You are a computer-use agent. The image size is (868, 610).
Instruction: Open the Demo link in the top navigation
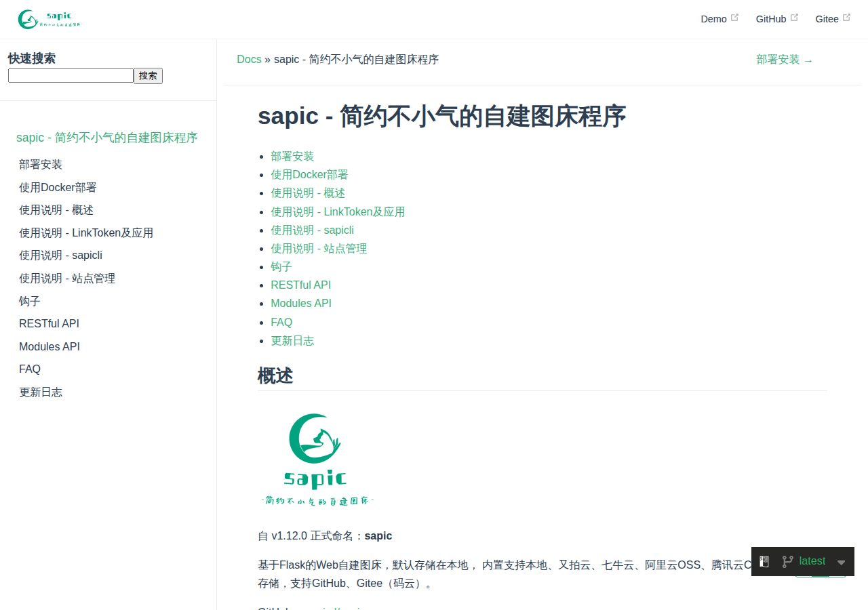[713, 19]
